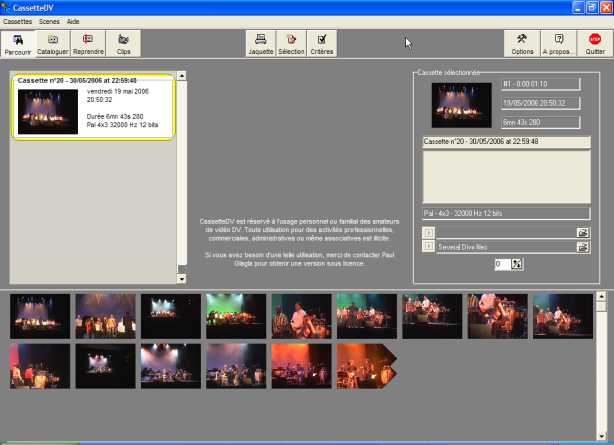Select the Parcourir browse toolbar button
The height and width of the screenshot is (445, 614).
click(x=18, y=44)
